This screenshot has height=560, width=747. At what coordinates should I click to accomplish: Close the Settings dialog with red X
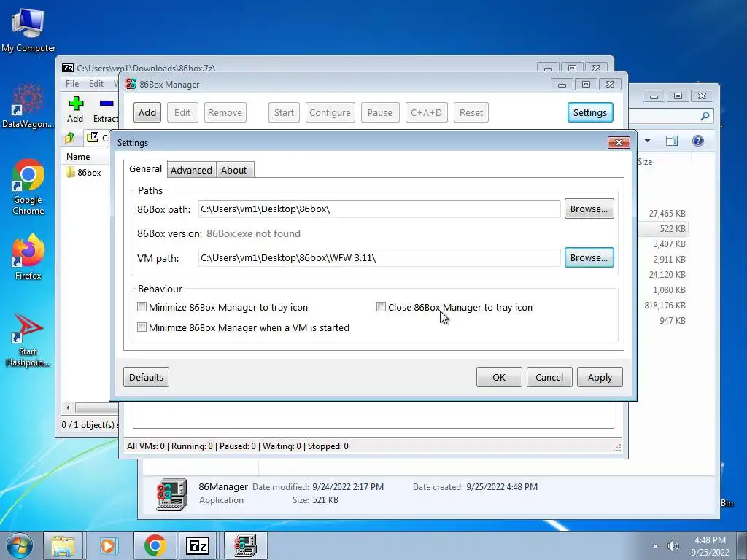(619, 142)
